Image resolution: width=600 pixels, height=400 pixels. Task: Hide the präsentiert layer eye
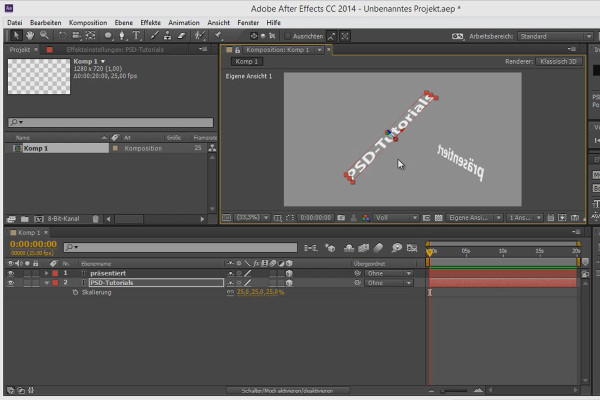(10, 273)
